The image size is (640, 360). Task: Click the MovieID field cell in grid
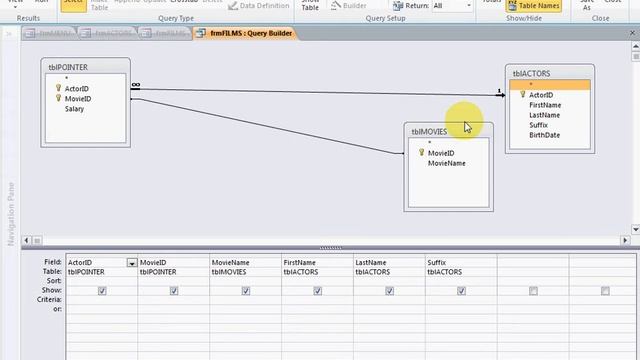tap(173, 262)
